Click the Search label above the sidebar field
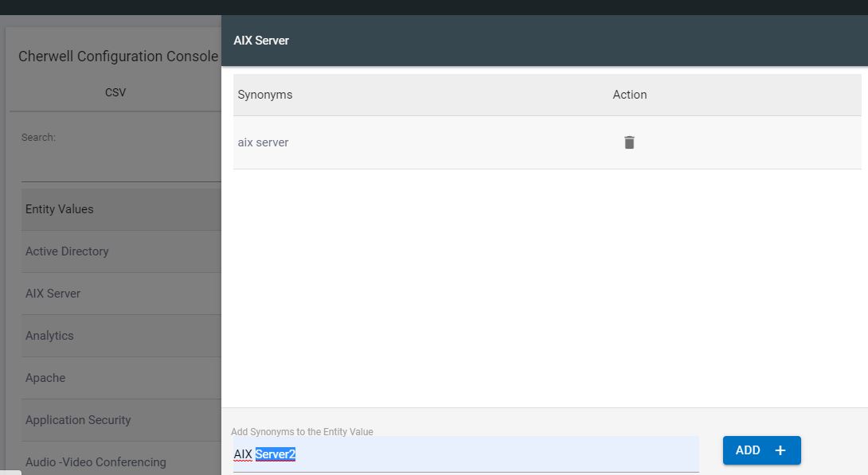Viewport: 868px width, 475px height. pyautogui.click(x=38, y=138)
